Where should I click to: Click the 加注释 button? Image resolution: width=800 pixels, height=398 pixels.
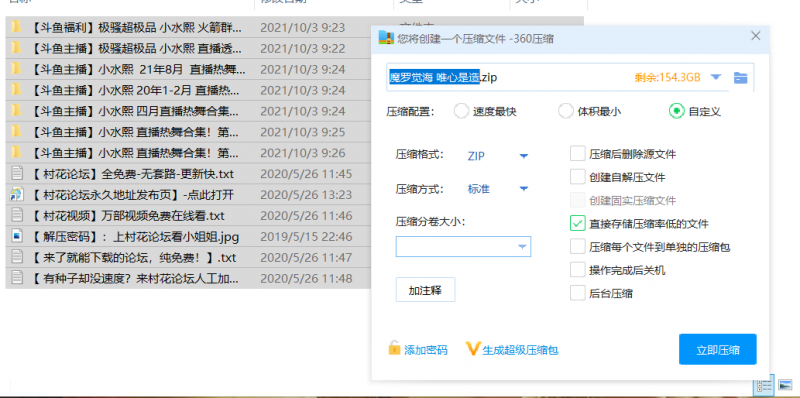click(x=425, y=290)
